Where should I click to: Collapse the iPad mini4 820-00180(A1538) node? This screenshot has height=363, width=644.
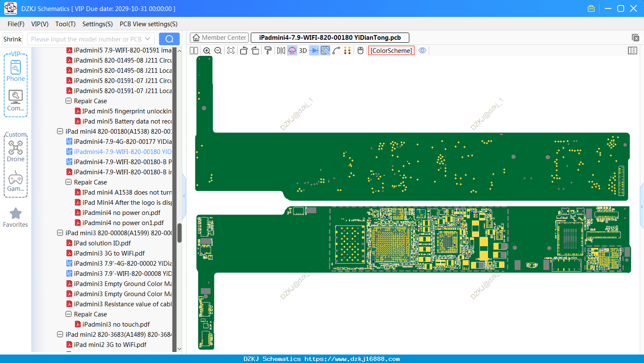click(x=60, y=132)
